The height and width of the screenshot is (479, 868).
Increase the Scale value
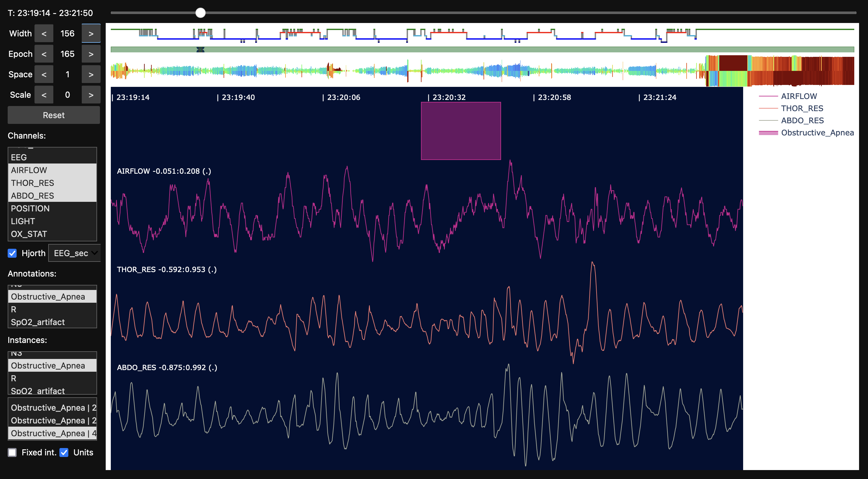pyautogui.click(x=91, y=95)
